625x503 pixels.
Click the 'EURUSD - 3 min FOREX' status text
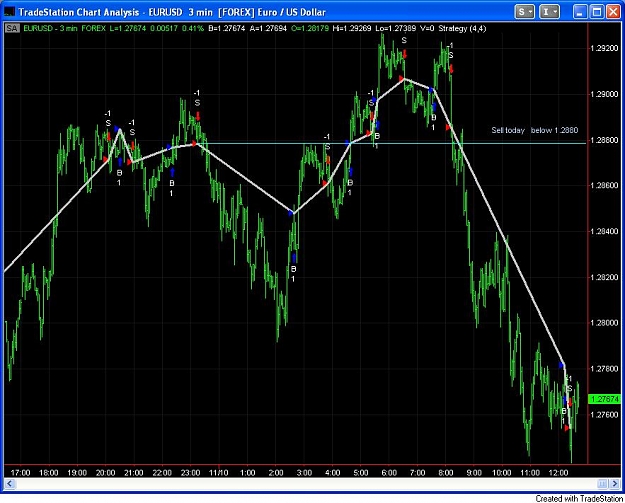(65, 28)
